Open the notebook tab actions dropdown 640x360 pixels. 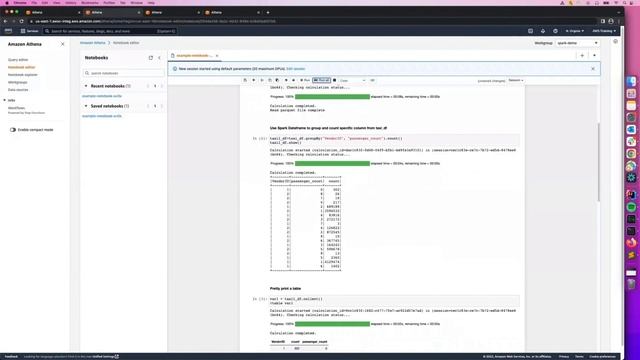(x=594, y=56)
